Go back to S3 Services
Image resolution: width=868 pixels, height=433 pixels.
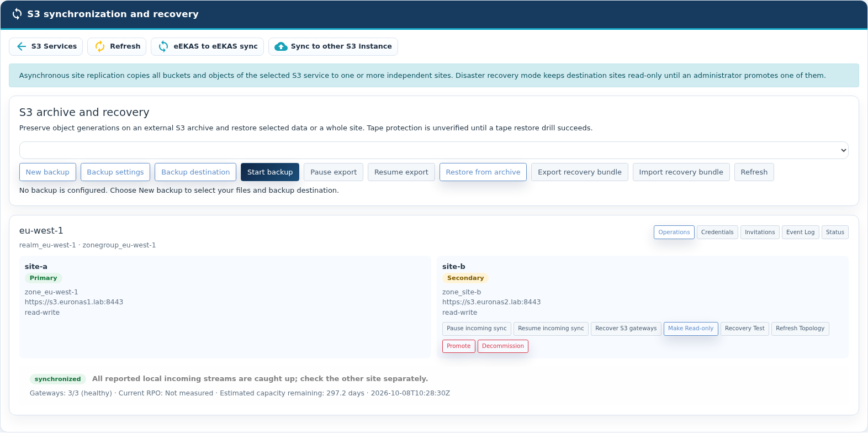pos(46,46)
